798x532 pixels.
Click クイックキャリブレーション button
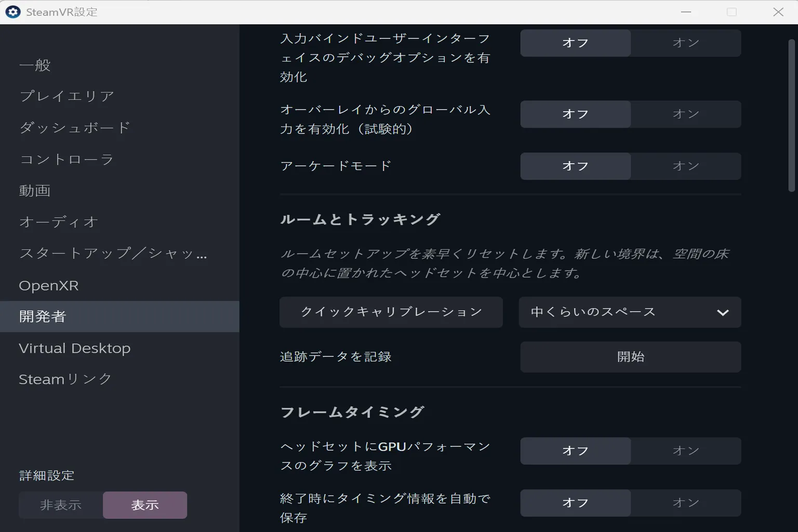click(391, 312)
